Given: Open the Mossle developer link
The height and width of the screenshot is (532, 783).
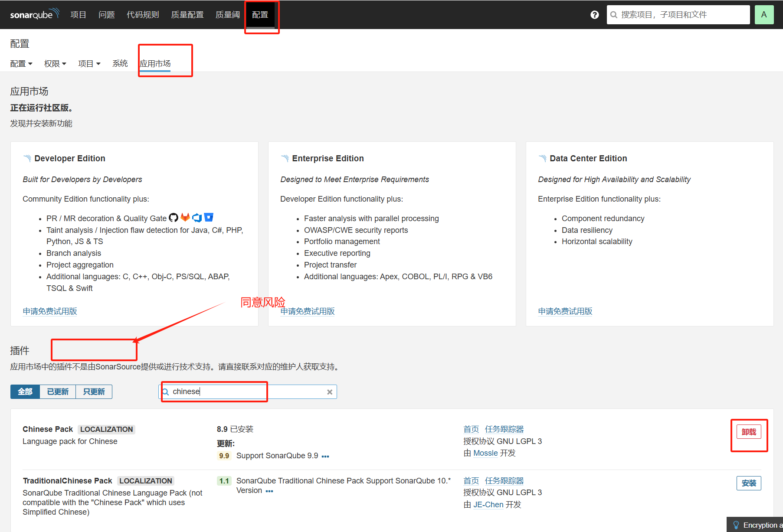Looking at the screenshot, I should pos(485,453).
